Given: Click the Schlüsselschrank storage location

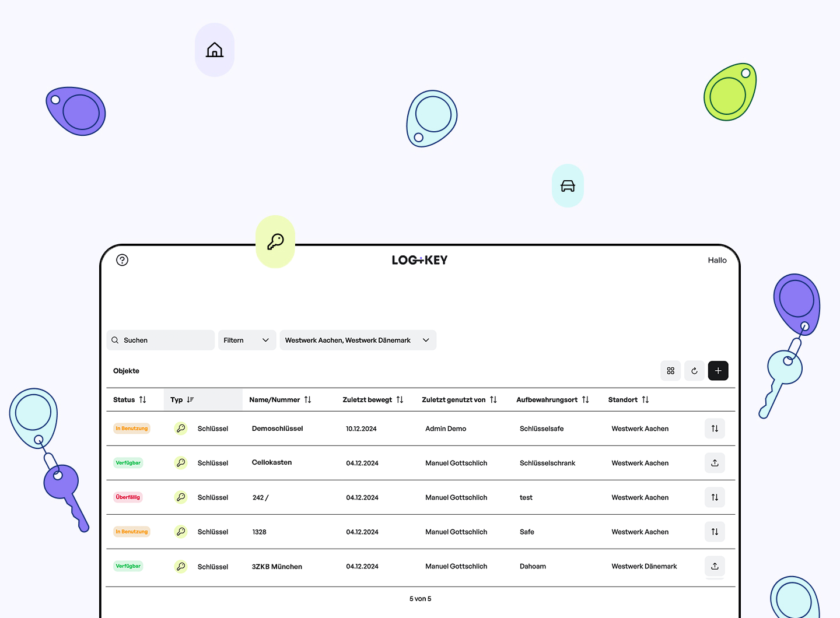Looking at the screenshot, I should pos(547,463).
